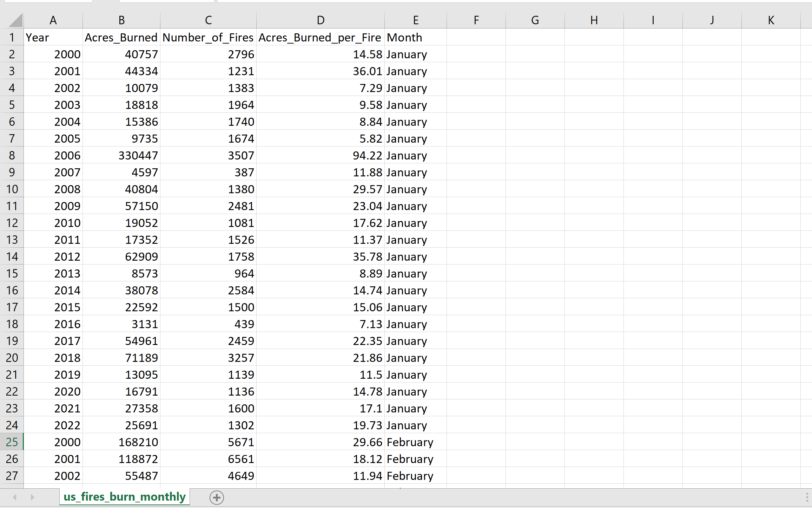Viewport: 812px width, 508px height.
Task: Select column D header
Action: [320, 20]
